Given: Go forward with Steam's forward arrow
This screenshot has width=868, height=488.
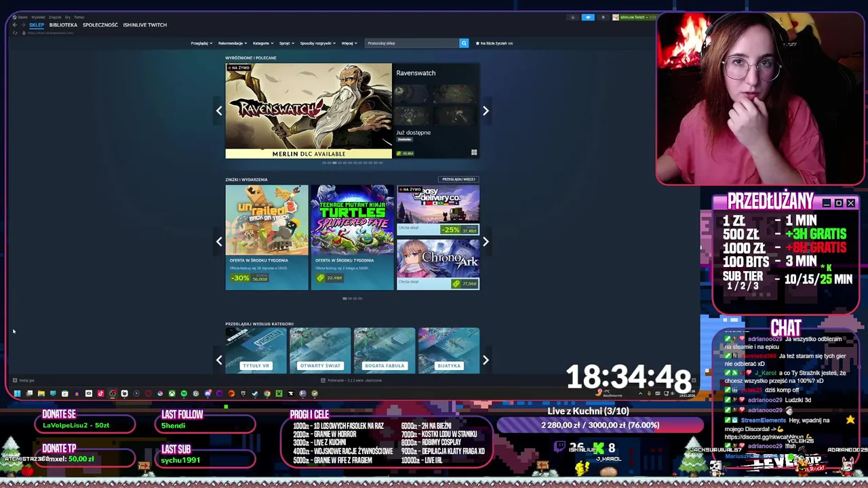Looking at the screenshot, I should pyautogui.click(x=23, y=25).
